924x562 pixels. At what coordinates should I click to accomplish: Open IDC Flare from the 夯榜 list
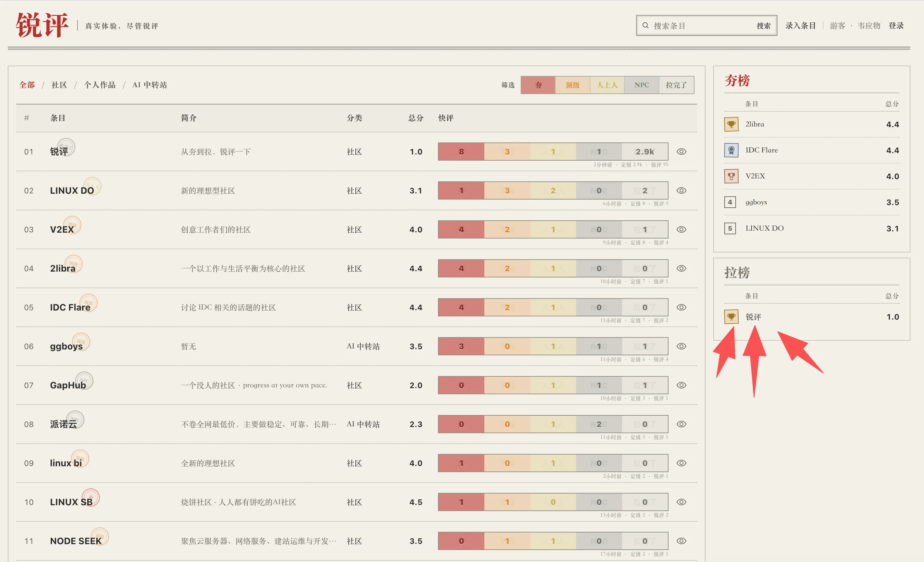[x=761, y=150]
